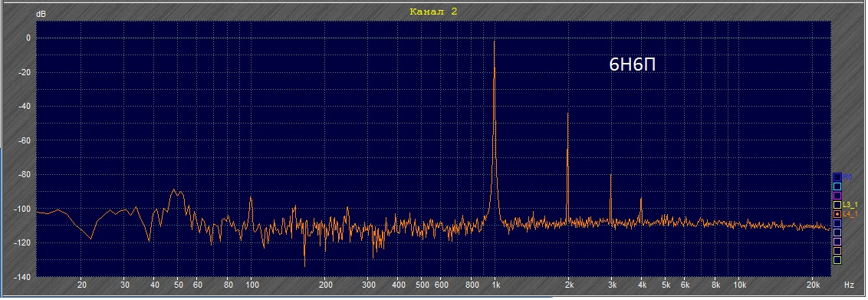Image resolution: width=868 pixels, height=300 pixels.
Task: Click the 3 kHz third harmonic peak
Action: pos(610,176)
